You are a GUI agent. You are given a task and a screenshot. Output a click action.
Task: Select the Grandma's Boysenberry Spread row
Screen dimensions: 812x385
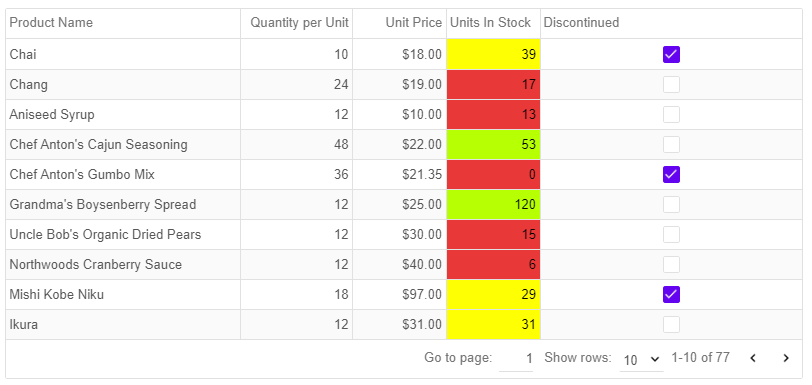(404, 205)
